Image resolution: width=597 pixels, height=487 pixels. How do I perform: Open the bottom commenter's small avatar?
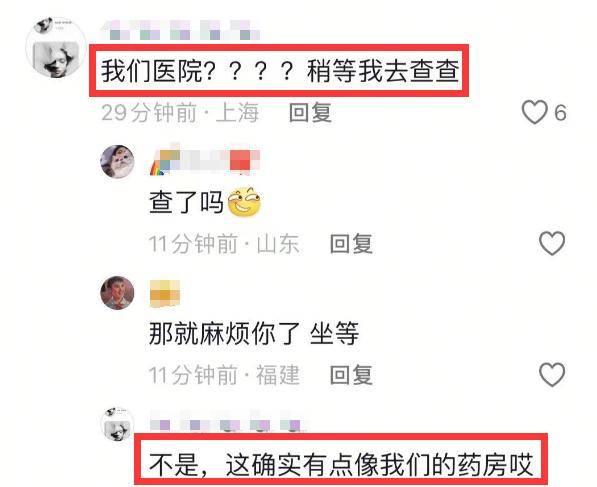tap(117, 424)
